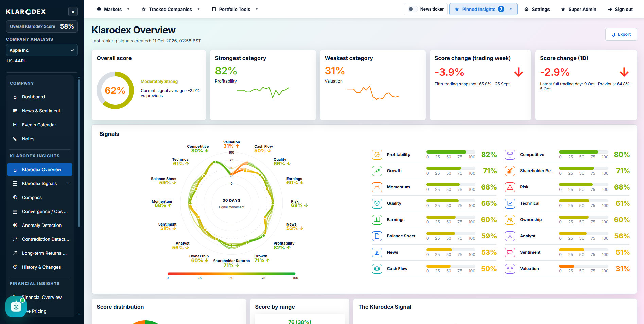This screenshot has height=324, width=644.
Task: Expand the Pinned Insights dropdown arrow
Action: tap(511, 9)
